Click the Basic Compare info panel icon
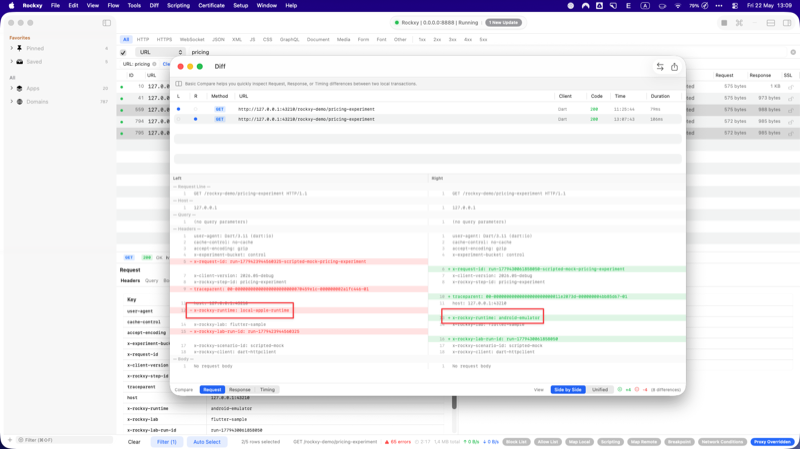 tap(179, 84)
